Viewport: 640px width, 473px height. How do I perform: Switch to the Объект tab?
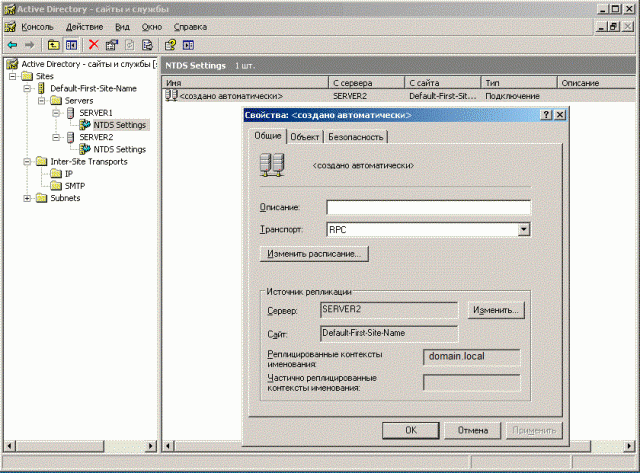point(304,137)
